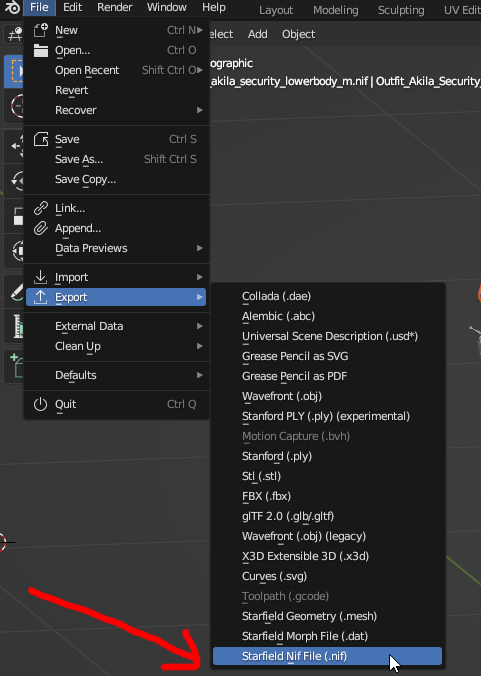Expand the Recover submenu

[116, 110]
